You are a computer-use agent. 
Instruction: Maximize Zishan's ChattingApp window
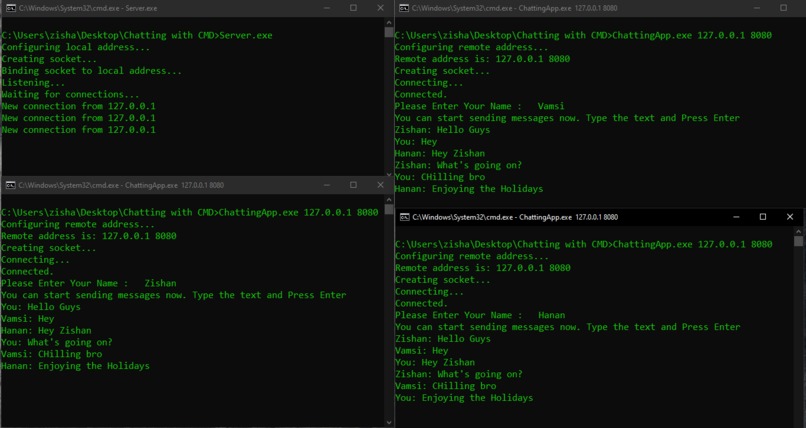tap(353, 185)
